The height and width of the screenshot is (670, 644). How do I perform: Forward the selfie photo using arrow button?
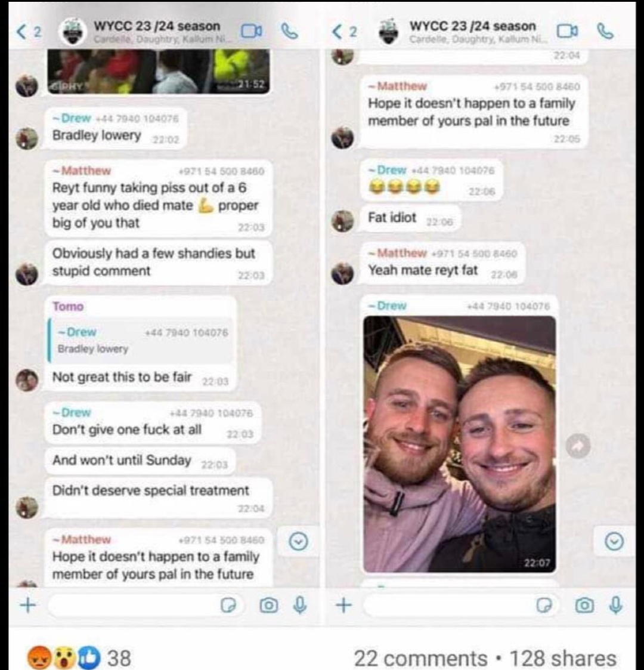pos(578,446)
